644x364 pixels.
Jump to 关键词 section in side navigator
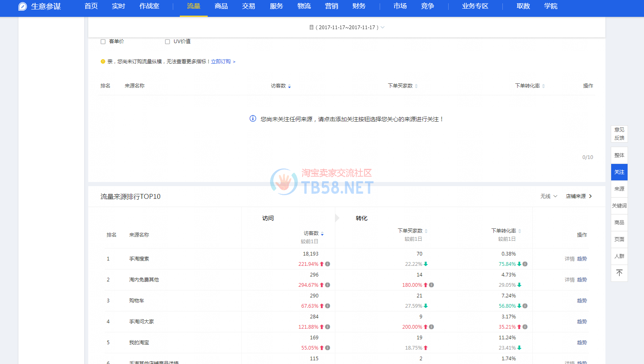[x=619, y=206]
